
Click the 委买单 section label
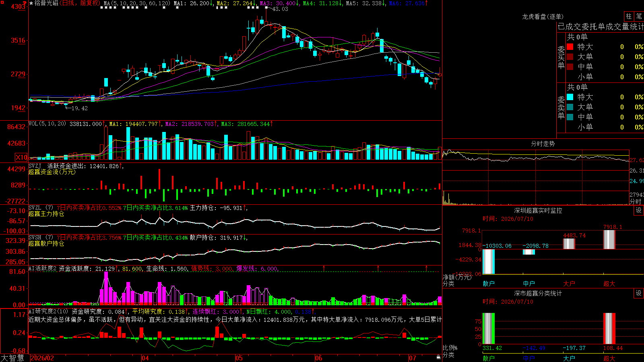coord(561,58)
